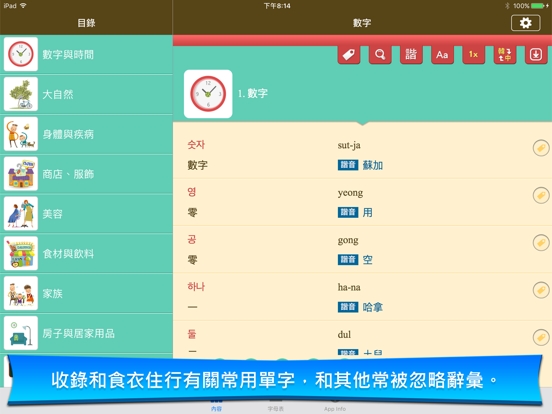Screen dimensions: 552x414
Task: Select 商店、服飾 category
Action: (x=86, y=174)
